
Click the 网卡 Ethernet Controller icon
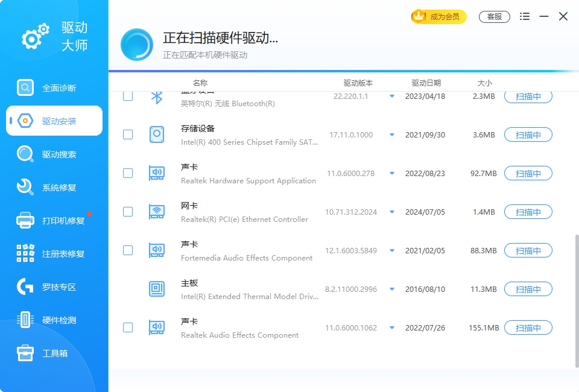pos(157,212)
